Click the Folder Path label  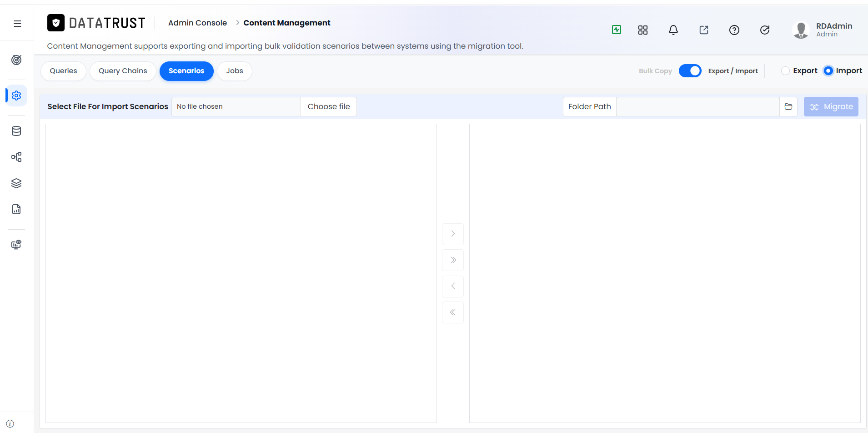click(x=590, y=106)
